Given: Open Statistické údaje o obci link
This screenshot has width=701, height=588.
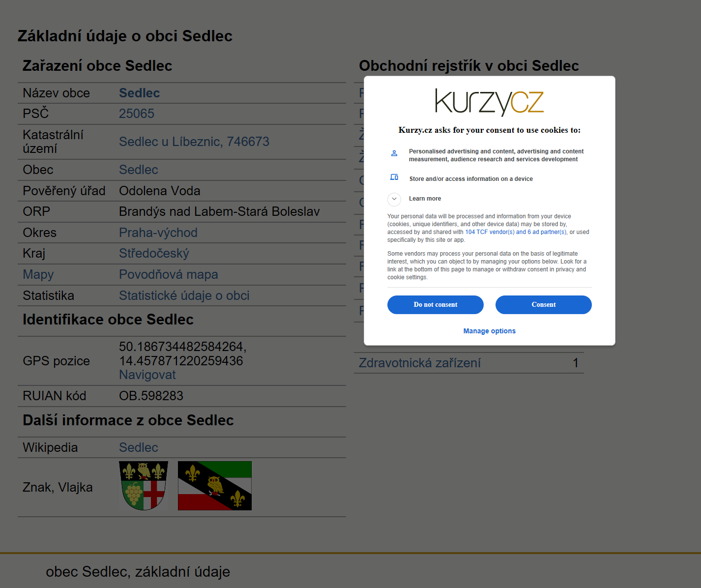Looking at the screenshot, I should coord(184,295).
